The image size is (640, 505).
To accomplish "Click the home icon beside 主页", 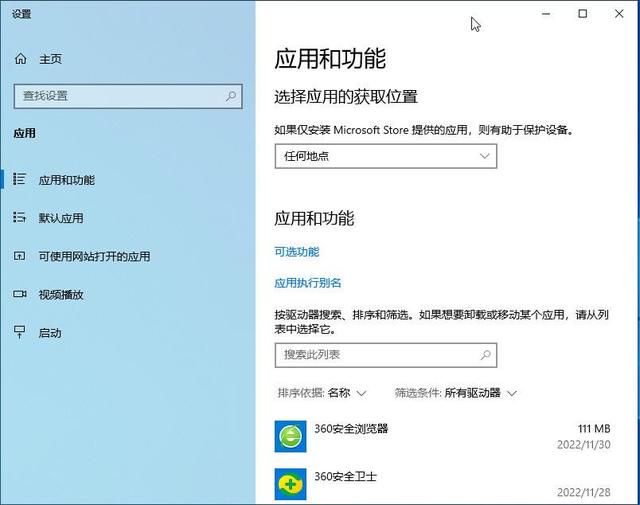I will tap(20, 59).
